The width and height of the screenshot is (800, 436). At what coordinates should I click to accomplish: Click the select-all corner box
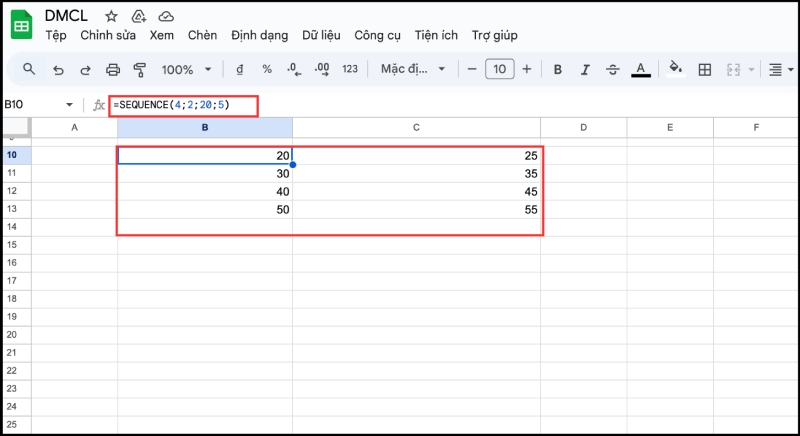(16, 127)
